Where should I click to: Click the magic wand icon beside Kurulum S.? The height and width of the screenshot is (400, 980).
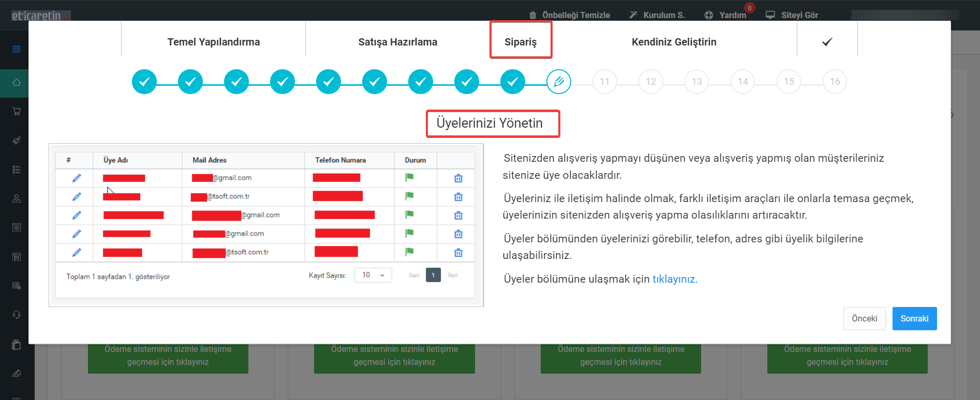click(633, 15)
